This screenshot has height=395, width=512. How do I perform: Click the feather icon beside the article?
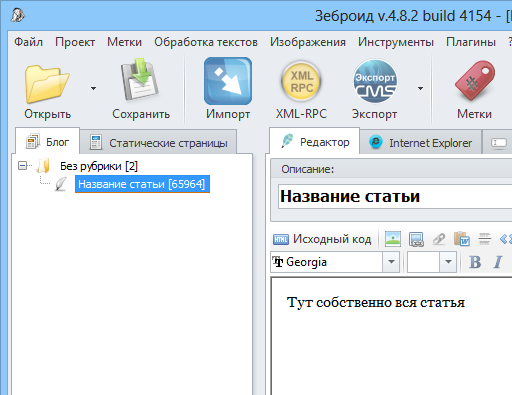[61, 184]
